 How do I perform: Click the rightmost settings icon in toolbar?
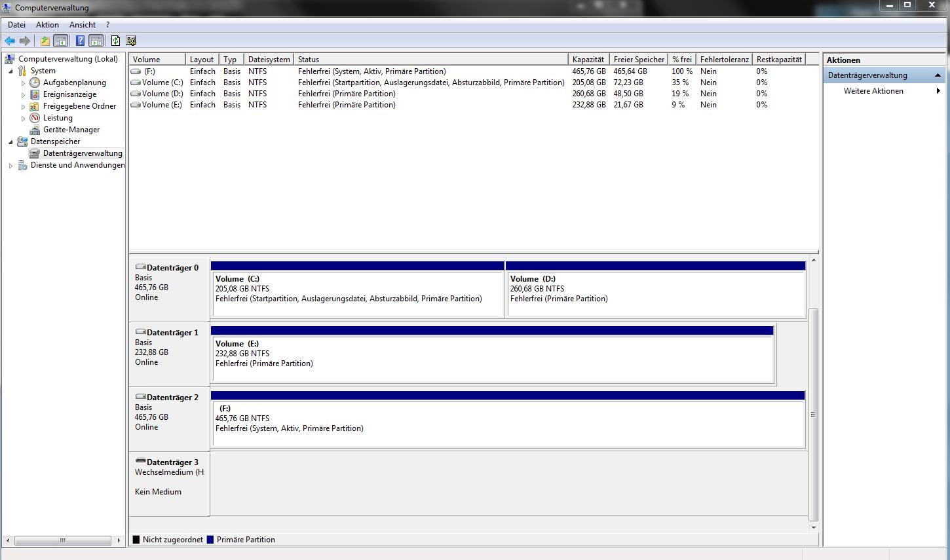(x=131, y=41)
